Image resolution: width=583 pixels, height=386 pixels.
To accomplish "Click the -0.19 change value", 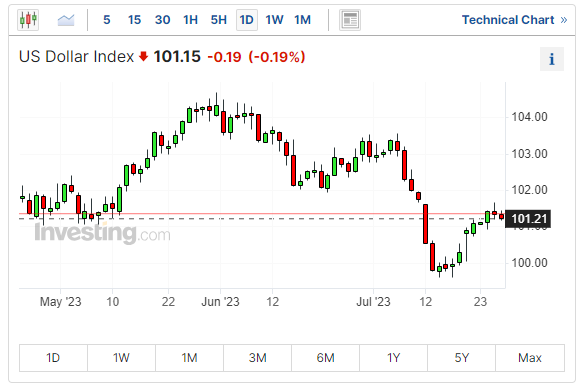I will pos(224,57).
